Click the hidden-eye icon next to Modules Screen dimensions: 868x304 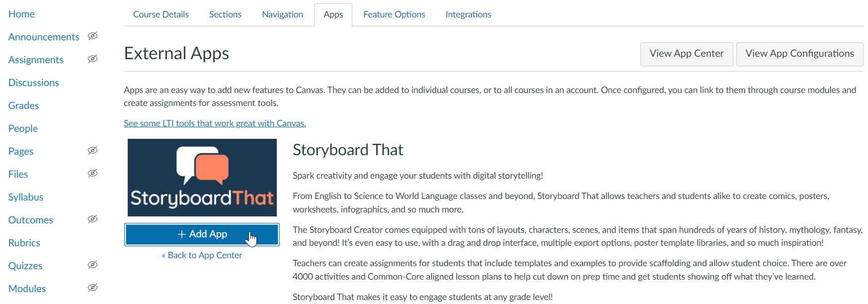[x=92, y=288]
